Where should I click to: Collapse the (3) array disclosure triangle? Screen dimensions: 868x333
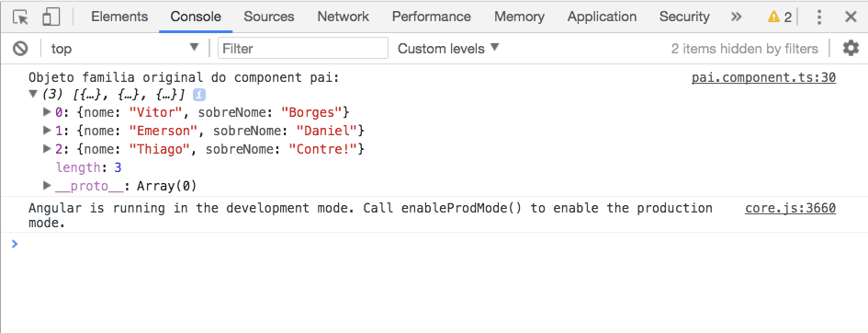[33, 94]
